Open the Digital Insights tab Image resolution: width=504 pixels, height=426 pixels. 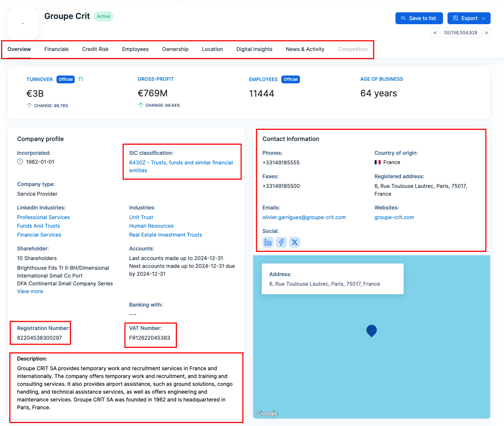255,49
